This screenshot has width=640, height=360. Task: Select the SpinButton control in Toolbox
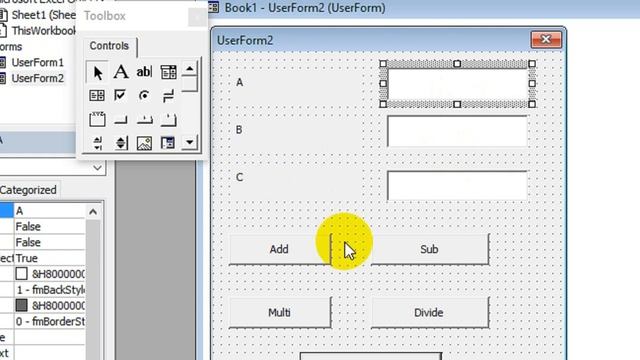click(x=121, y=143)
